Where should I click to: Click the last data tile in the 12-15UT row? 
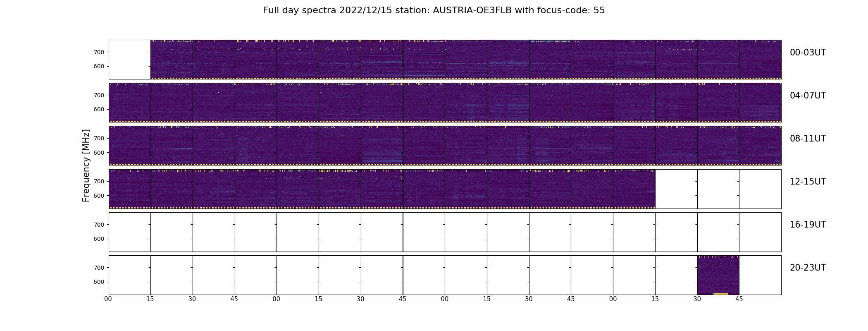click(x=634, y=189)
